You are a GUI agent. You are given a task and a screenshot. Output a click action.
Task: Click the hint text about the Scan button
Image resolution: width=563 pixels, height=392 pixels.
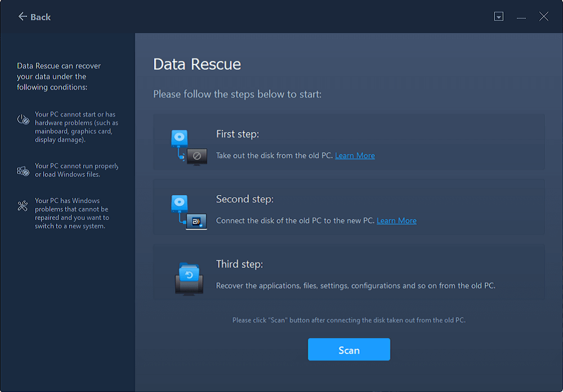pos(348,320)
